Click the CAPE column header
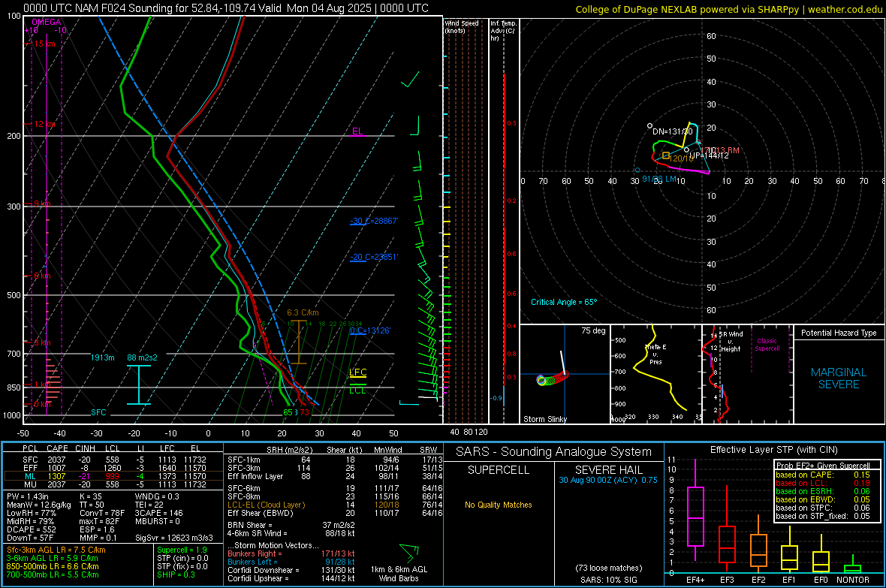The image size is (886, 588). [x=57, y=448]
